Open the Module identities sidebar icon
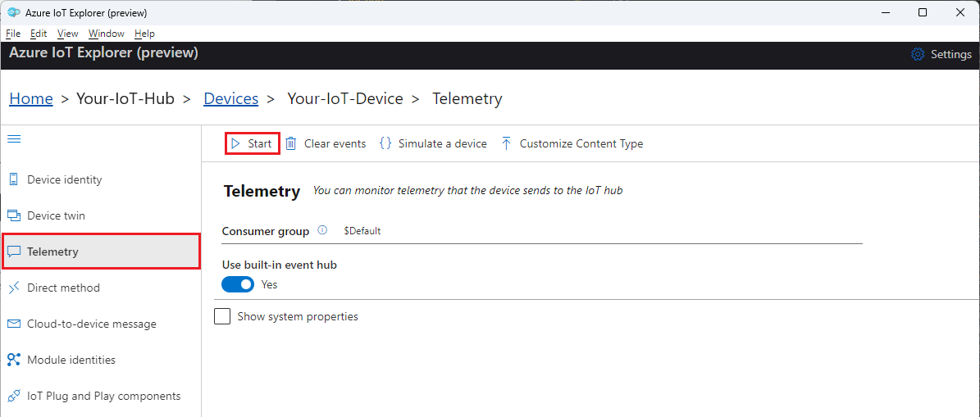Screen dimensions: 980x417 click(14, 360)
